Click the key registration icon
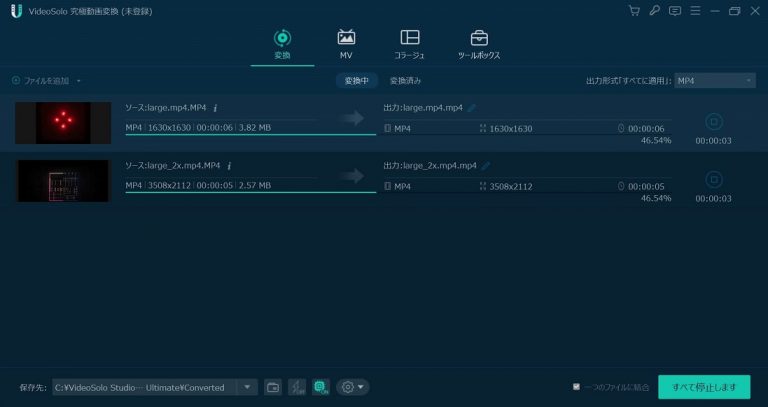 (x=654, y=11)
